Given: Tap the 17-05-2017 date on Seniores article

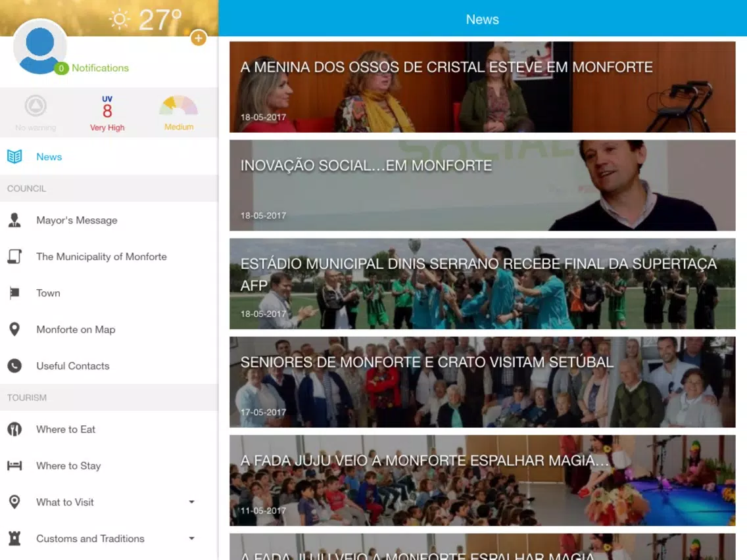Looking at the screenshot, I should coord(263,412).
